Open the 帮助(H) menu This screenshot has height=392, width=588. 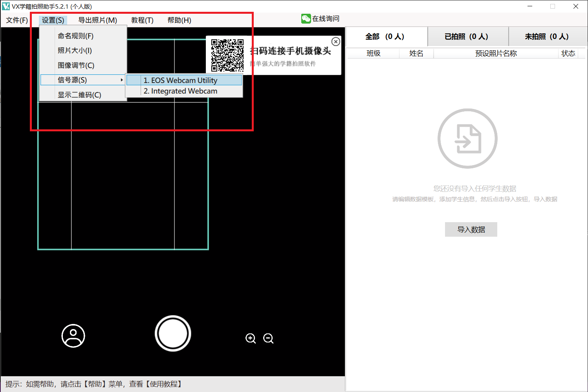coord(180,20)
